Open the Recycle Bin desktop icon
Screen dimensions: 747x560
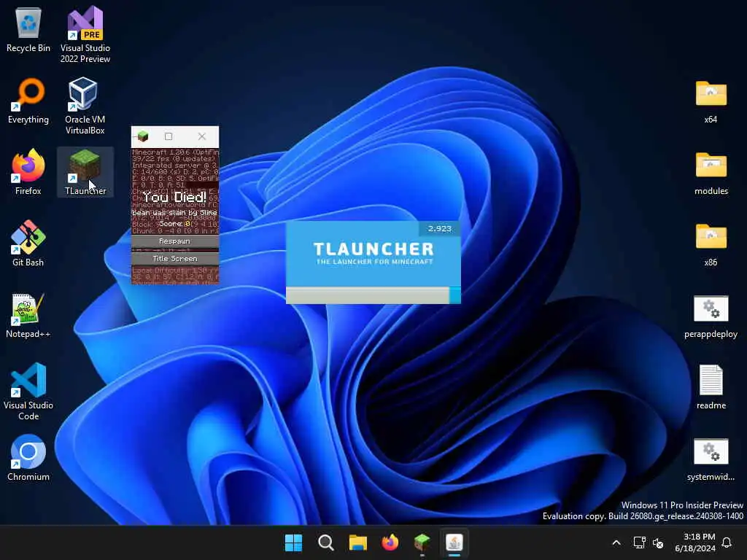pyautogui.click(x=28, y=30)
